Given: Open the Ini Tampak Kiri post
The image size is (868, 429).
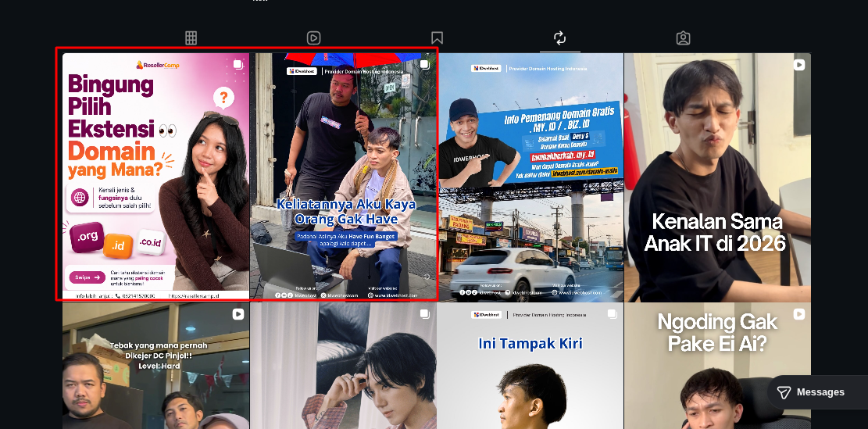Looking at the screenshot, I should click(530, 366).
